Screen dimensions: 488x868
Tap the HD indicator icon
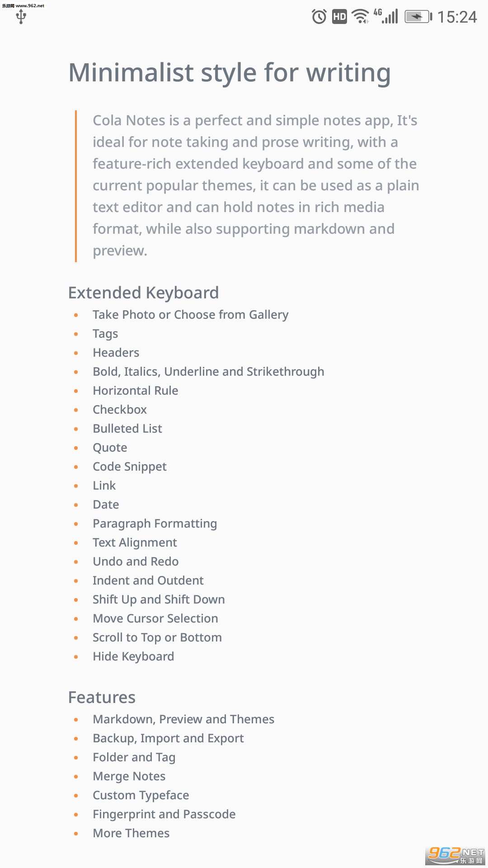tap(339, 17)
